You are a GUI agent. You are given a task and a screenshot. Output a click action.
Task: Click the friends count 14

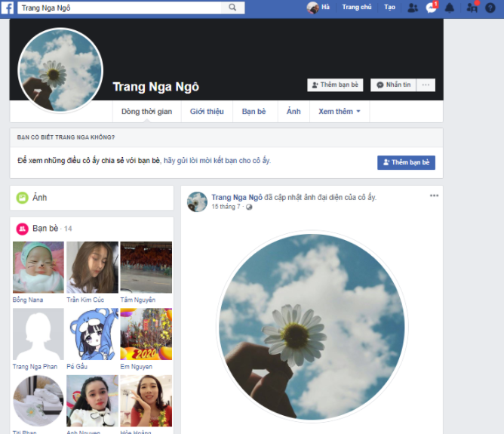[68, 229]
